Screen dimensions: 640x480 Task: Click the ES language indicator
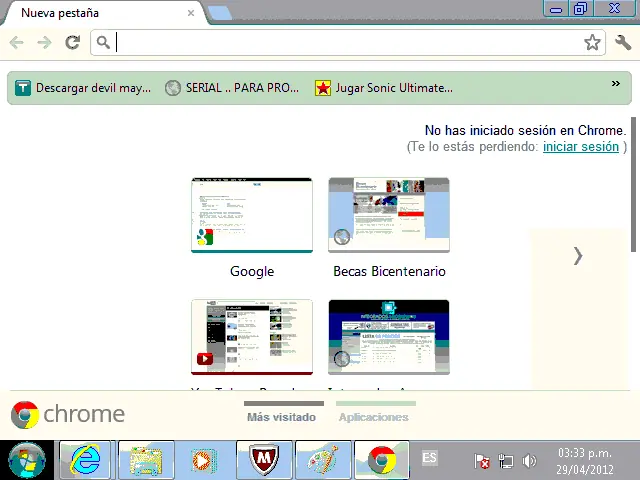[x=429, y=458]
